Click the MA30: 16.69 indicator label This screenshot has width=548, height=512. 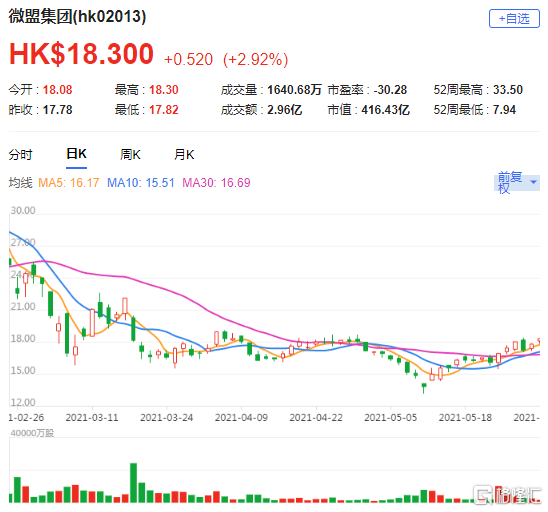click(216, 182)
